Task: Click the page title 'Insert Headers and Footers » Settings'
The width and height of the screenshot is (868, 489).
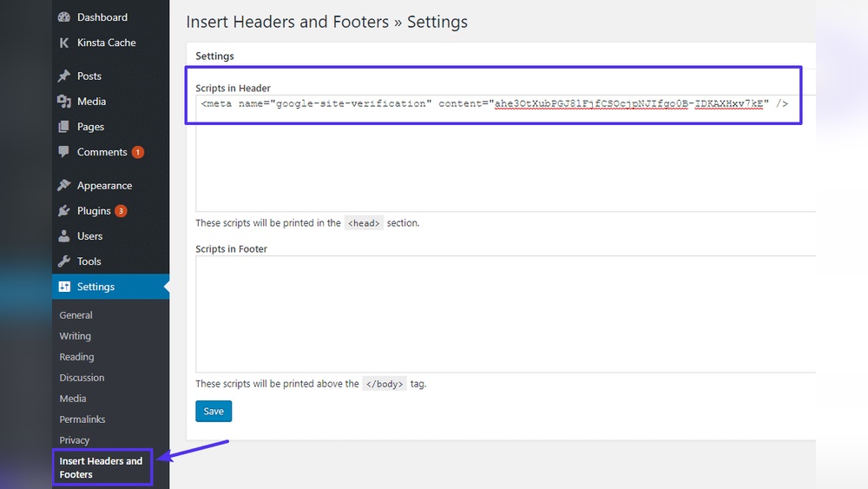Action: pyautogui.click(x=326, y=22)
